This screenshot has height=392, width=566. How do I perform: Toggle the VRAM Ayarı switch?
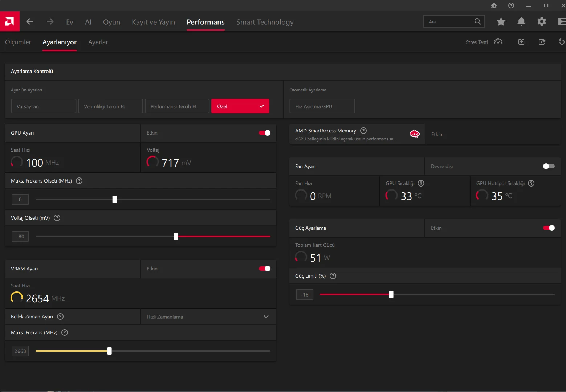coord(265,269)
